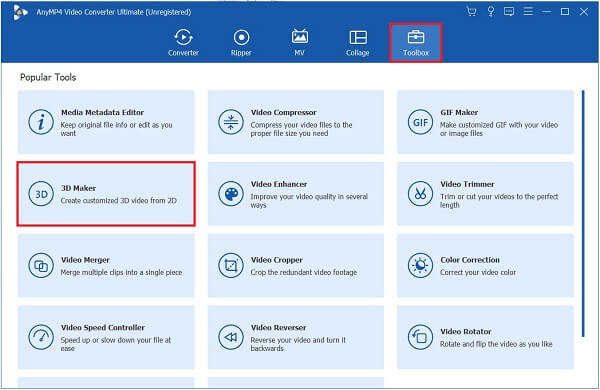Open Video Compressor title
Screen dimensions: 600x390
coord(284,113)
